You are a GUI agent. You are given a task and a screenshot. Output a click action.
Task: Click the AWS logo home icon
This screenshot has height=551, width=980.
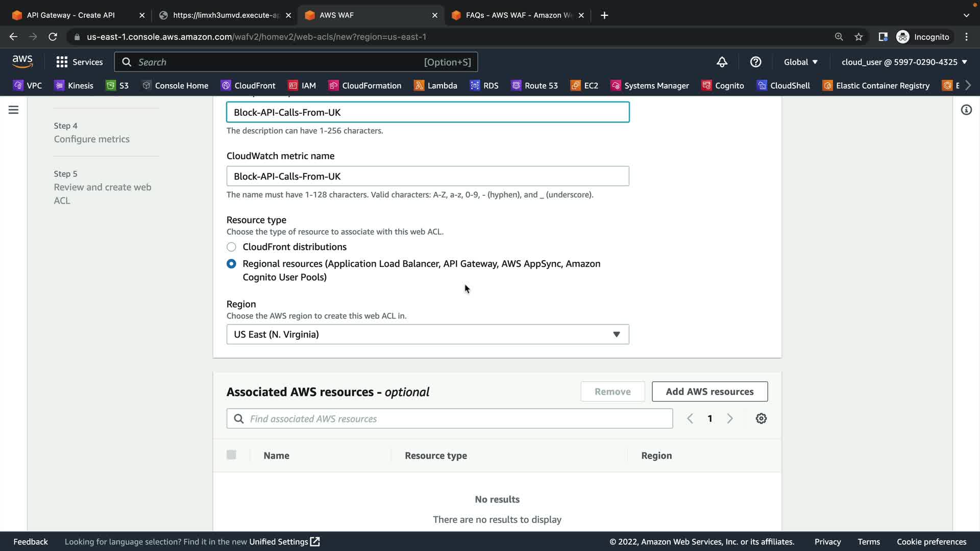pyautogui.click(x=22, y=62)
